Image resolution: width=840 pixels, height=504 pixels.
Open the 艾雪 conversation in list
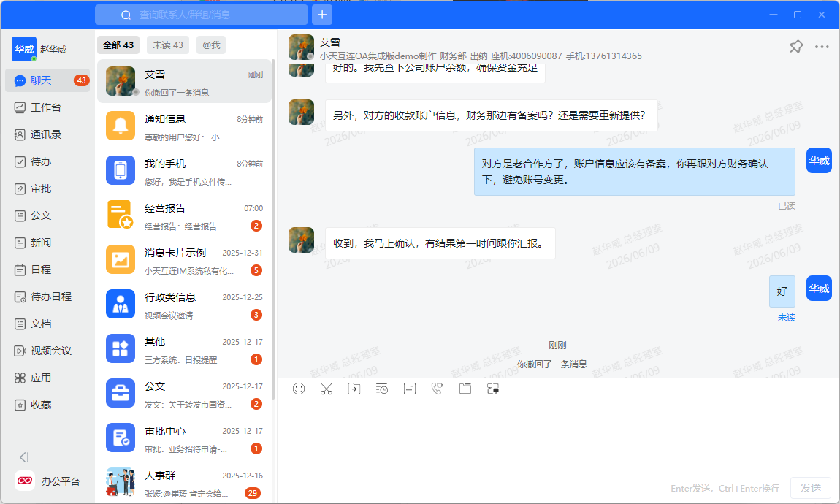[184, 81]
